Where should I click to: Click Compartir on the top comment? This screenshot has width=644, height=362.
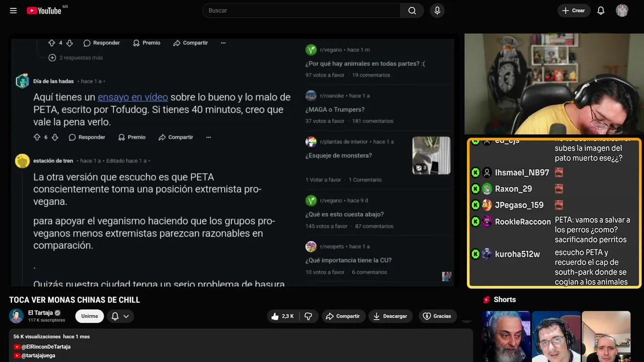[190, 43]
